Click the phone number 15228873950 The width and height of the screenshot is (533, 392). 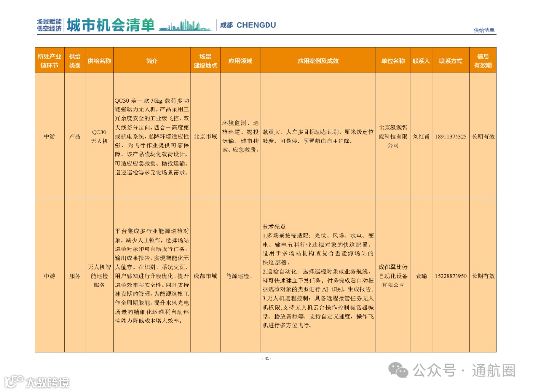tap(451, 276)
